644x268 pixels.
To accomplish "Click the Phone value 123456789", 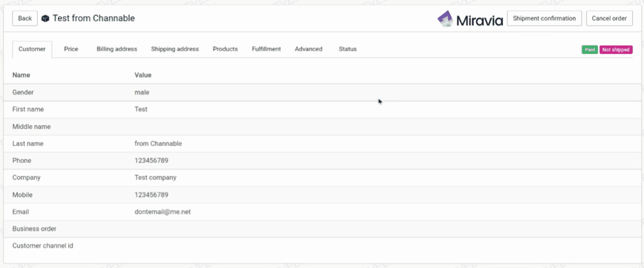I will 151,160.
